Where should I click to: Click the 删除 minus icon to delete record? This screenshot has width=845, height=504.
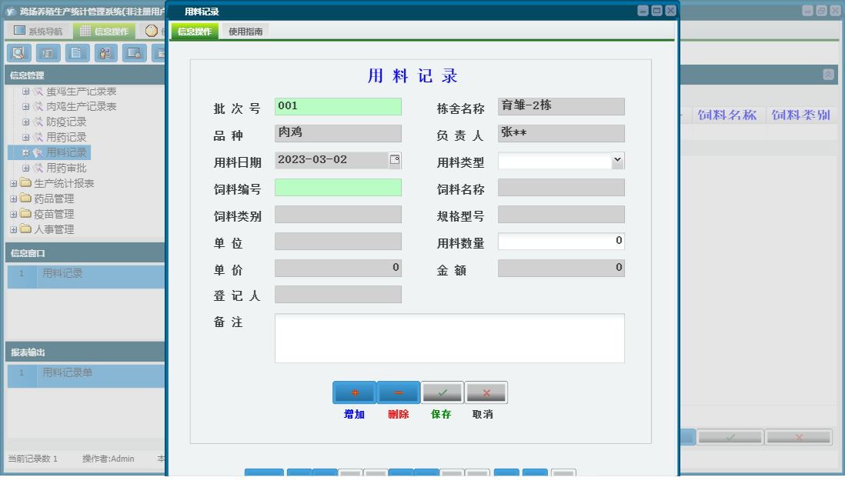(397, 392)
